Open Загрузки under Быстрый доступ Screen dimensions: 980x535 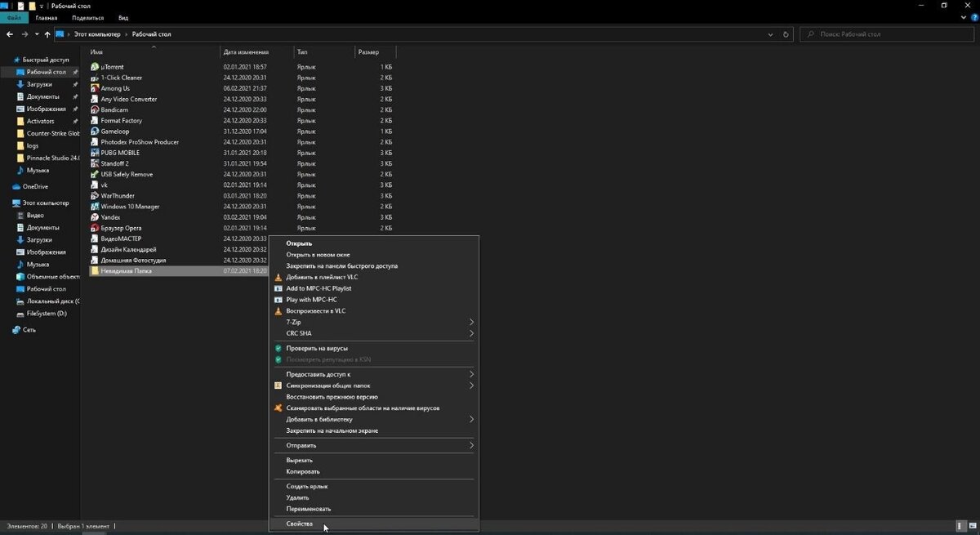point(39,84)
